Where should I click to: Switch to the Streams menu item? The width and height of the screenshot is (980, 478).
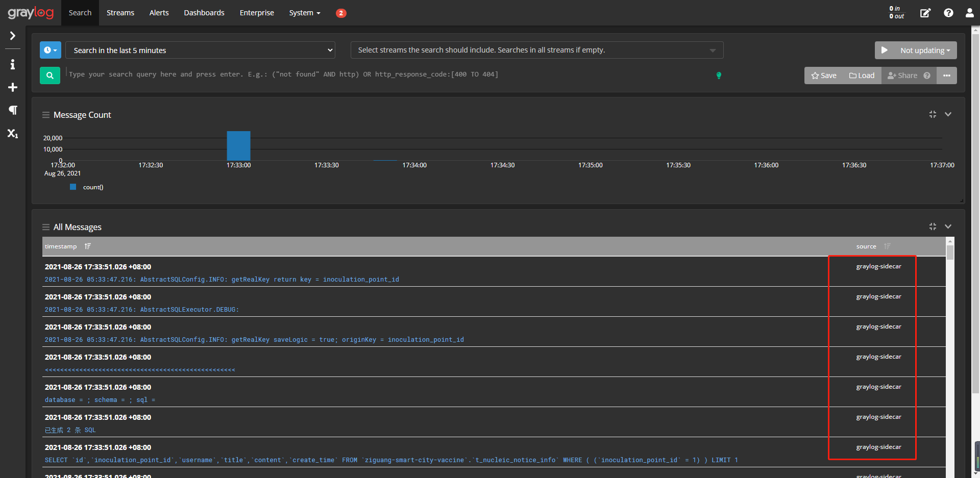[x=120, y=13]
